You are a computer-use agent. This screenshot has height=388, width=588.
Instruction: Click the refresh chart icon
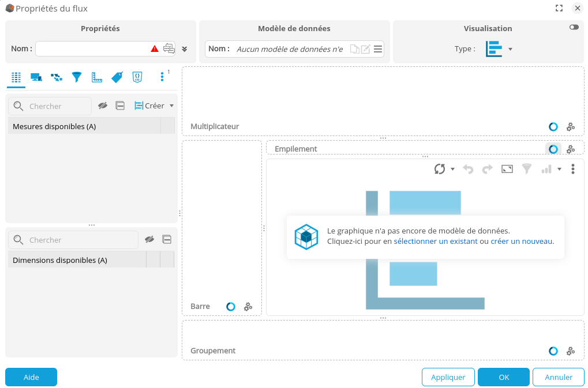click(440, 169)
